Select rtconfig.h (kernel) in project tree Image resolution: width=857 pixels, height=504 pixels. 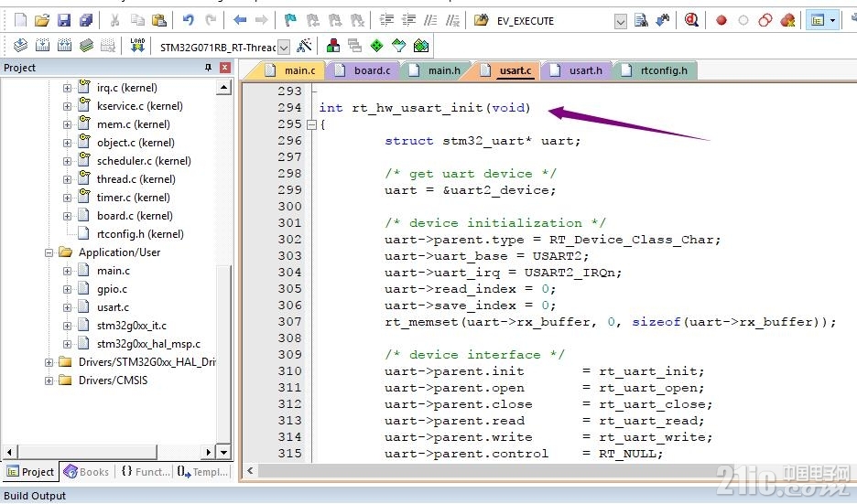click(140, 234)
